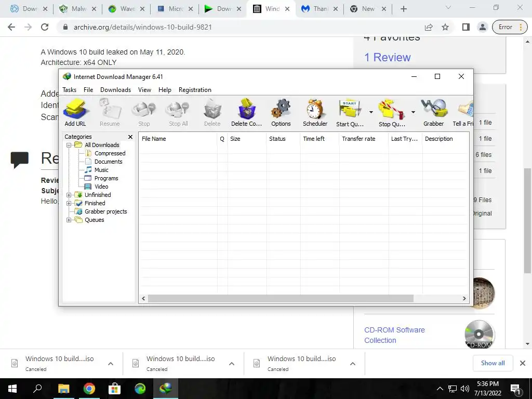The image size is (532, 399).
Task: Open the Registration menu
Action: click(195, 90)
